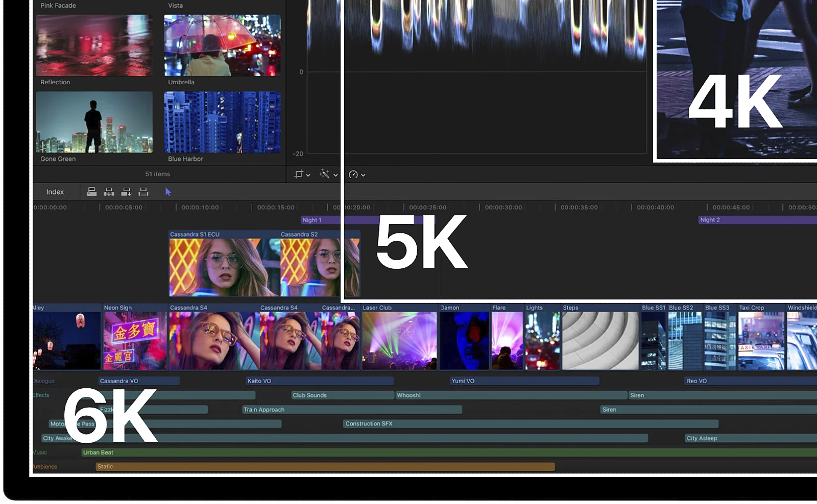The image size is (817, 504).
Task: Click the Vista clip name label
Action: click(175, 6)
